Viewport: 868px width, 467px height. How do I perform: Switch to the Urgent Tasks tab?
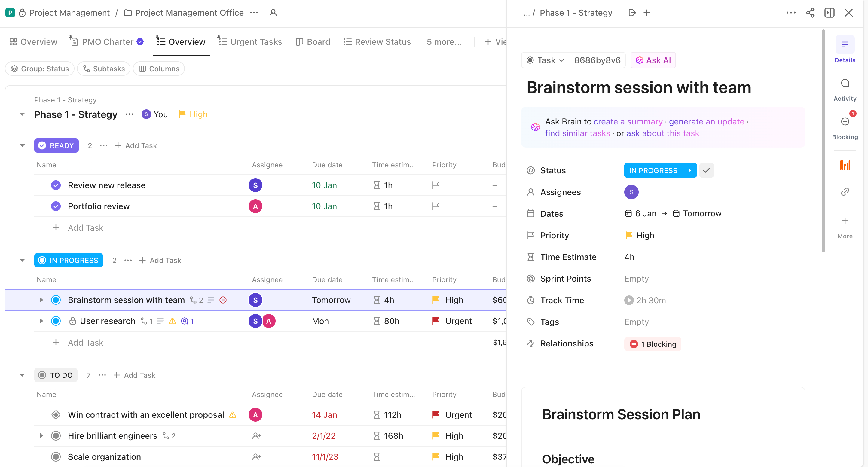click(x=250, y=42)
